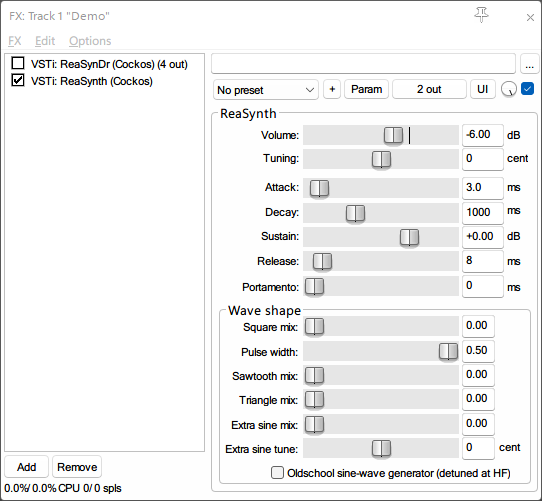Image resolution: width=542 pixels, height=501 pixels.
Task: Click the CPU usage status text
Action: 63,488
